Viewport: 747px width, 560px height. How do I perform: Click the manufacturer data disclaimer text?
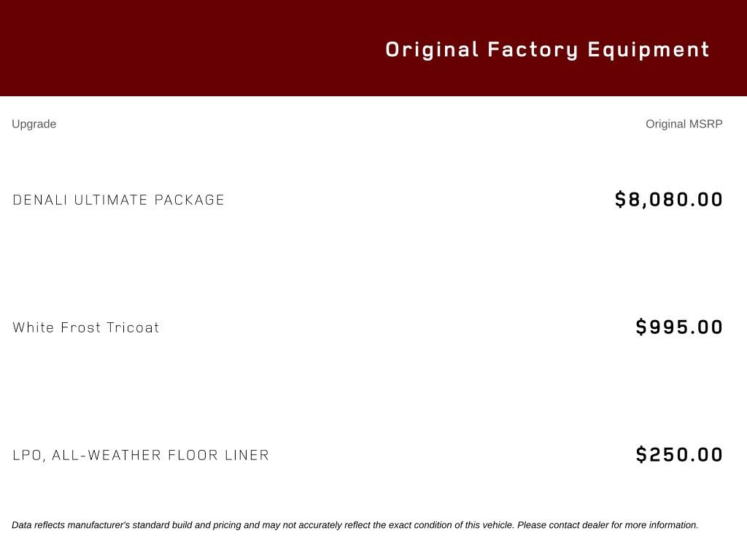pyautogui.click(x=355, y=525)
